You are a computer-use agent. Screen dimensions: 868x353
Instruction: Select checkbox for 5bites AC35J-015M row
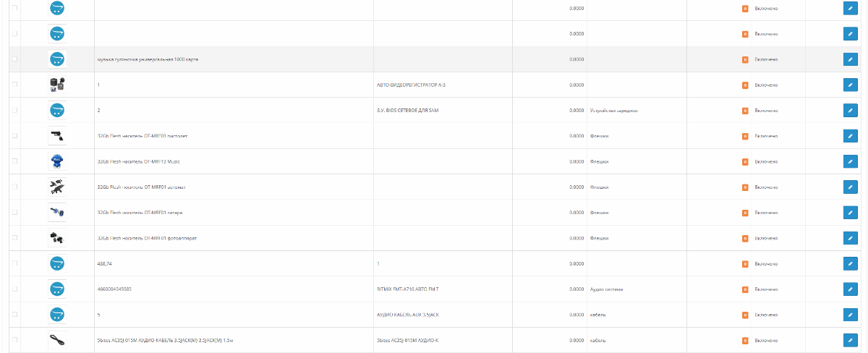point(16,340)
